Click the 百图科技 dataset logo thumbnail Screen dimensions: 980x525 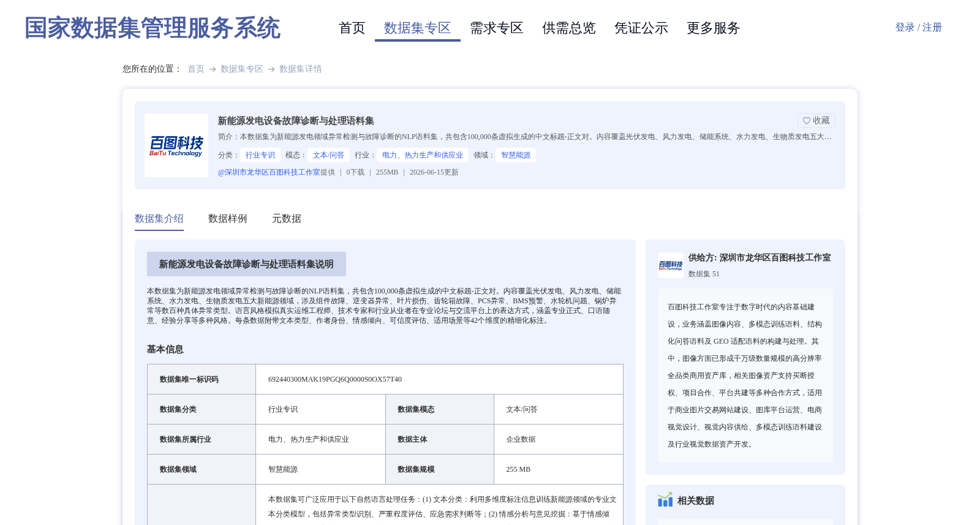click(176, 145)
